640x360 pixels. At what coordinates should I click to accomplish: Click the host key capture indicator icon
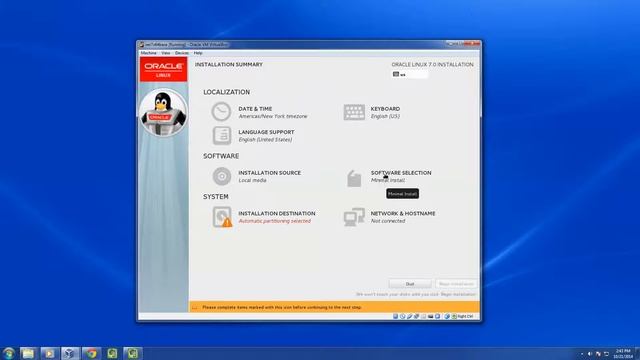(x=454, y=316)
